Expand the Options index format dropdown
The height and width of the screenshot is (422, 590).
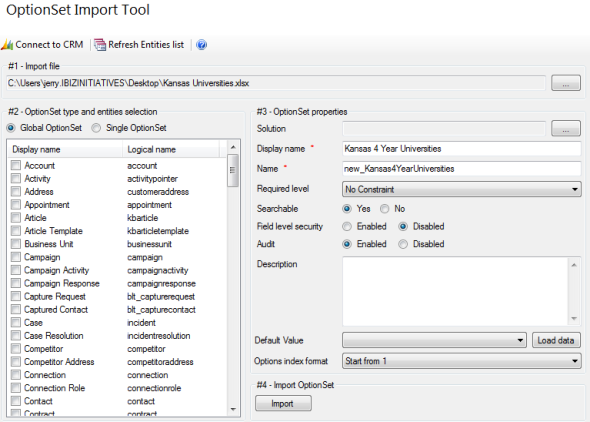coord(462,361)
